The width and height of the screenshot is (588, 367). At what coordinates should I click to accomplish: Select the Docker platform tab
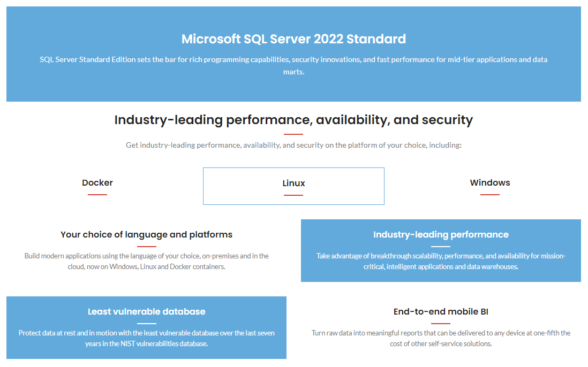coord(97,183)
